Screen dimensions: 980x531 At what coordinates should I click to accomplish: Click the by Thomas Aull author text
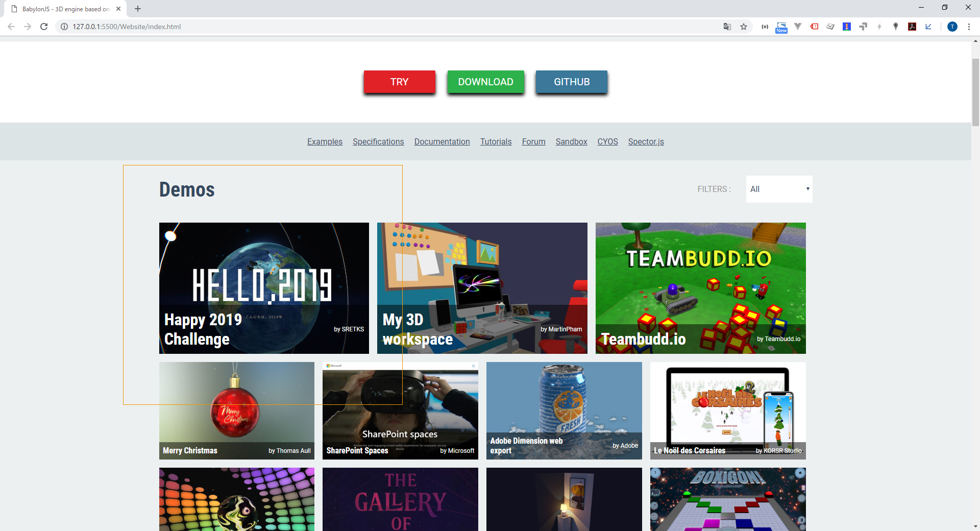[x=289, y=451]
